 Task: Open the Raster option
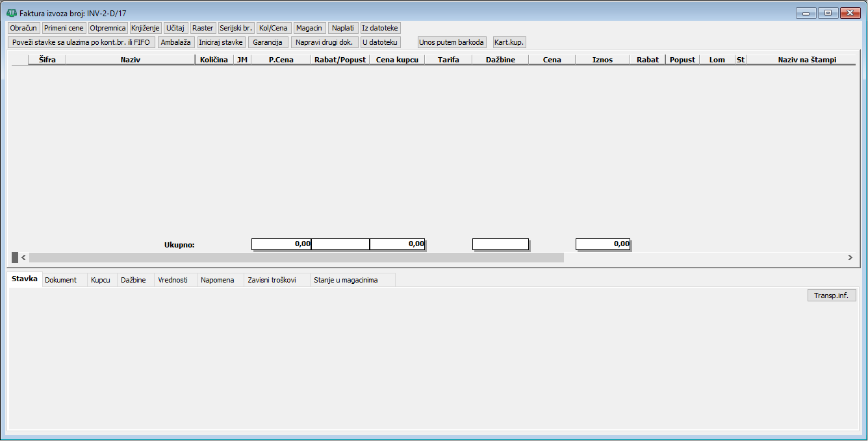203,28
